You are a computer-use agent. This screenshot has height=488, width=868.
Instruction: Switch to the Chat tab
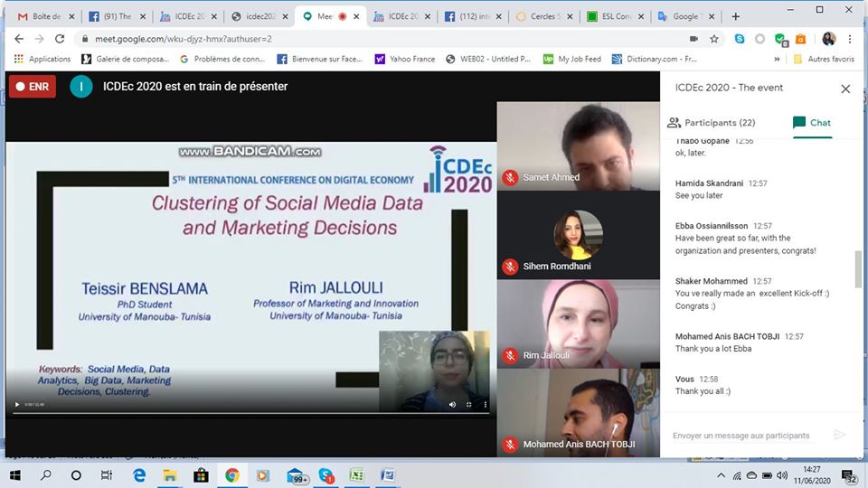(x=812, y=123)
